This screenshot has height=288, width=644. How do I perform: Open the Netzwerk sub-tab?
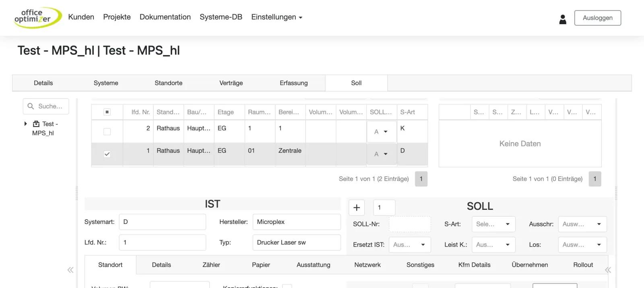click(367, 265)
